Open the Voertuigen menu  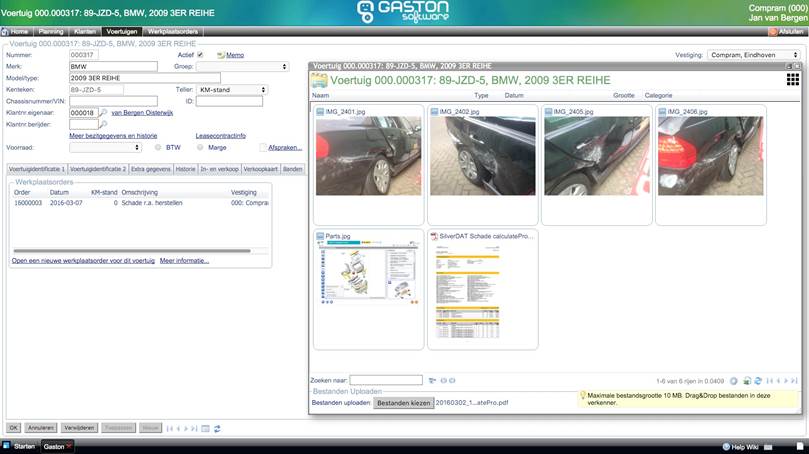[122, 31]
